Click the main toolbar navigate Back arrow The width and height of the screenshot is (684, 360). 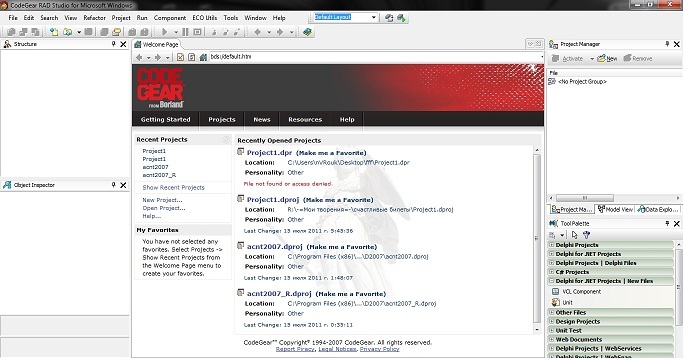click(257, 32)
